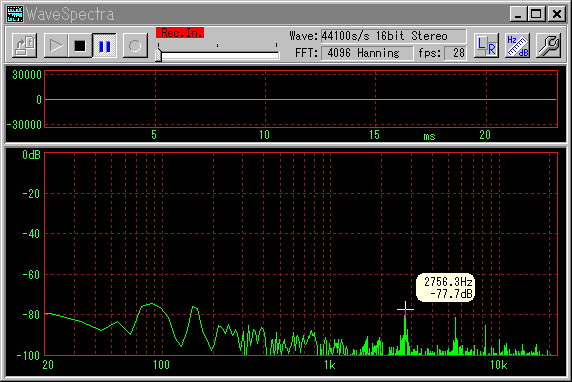The width and height of the screenshot is (572, 382).
Task: Click the ms unit label on waveform axis
Action: tap(429, 136)
